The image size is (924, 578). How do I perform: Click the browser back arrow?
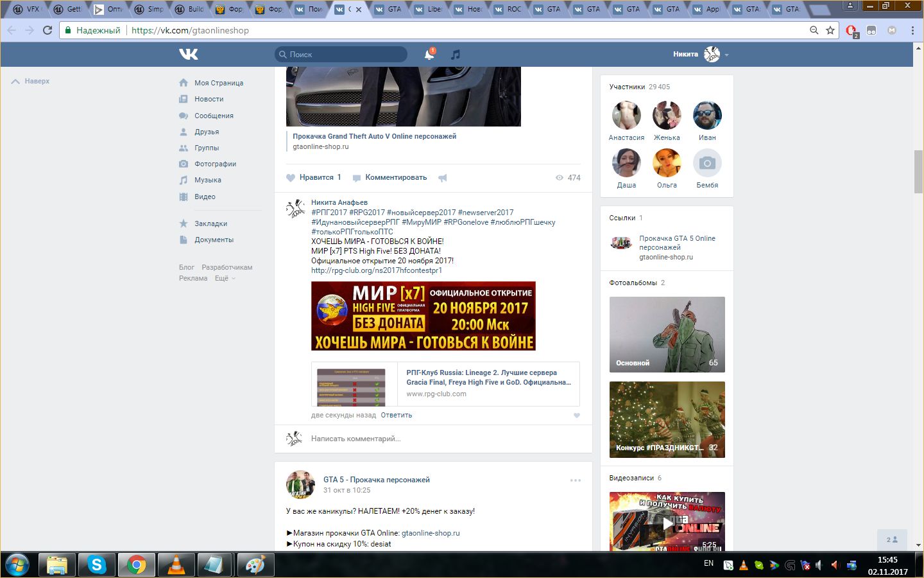click(12, 30)
